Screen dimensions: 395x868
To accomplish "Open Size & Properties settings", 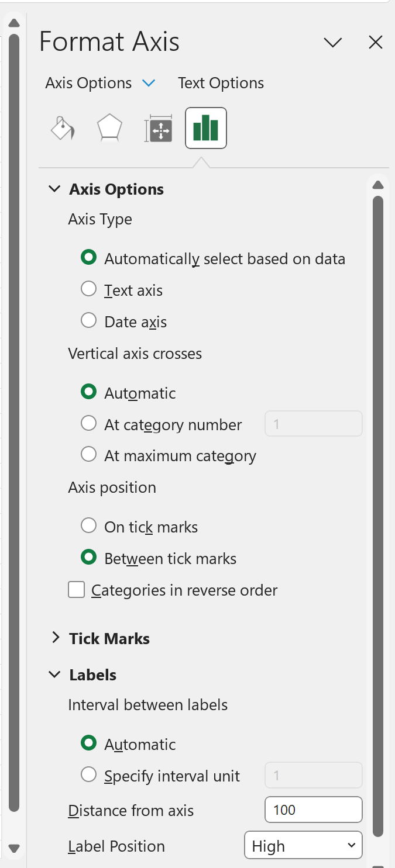I will coord(157,127).
